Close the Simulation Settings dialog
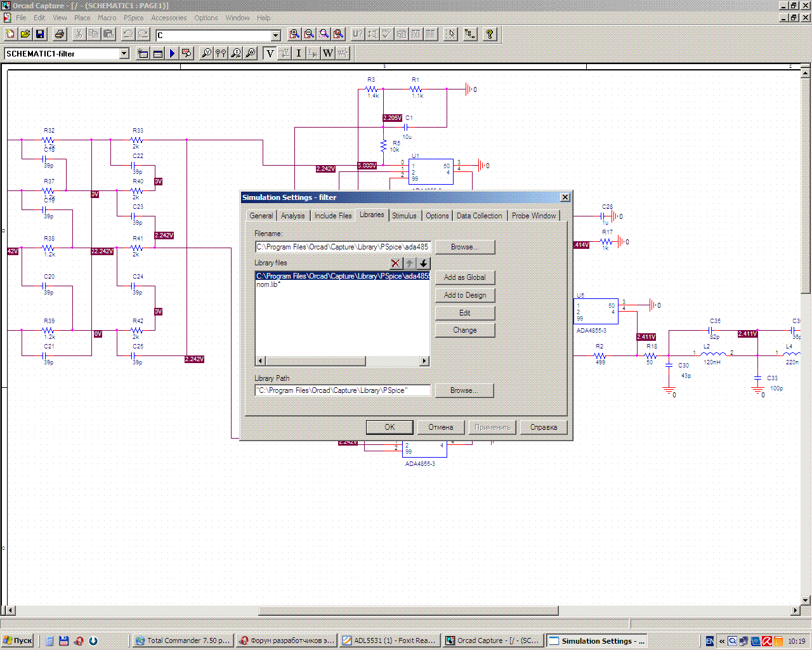812x650 pixels. pyautogui.click(x=565, y=197)
